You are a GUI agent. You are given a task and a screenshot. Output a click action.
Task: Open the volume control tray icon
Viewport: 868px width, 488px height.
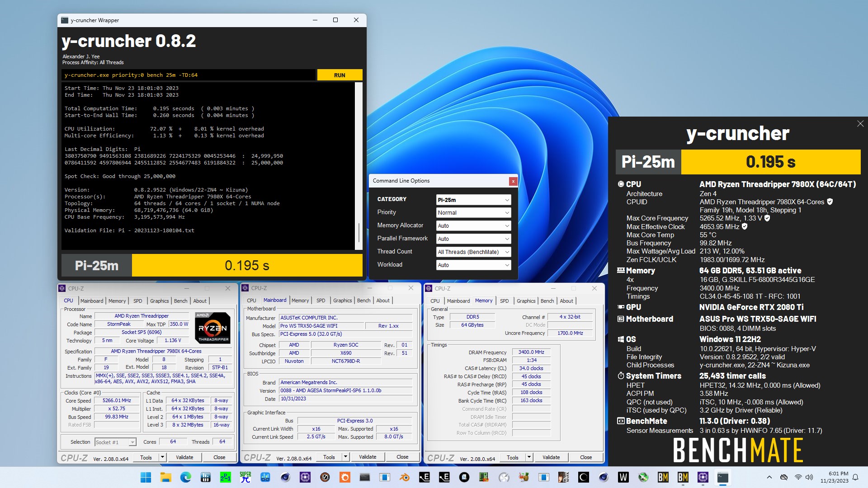point(809,477)
